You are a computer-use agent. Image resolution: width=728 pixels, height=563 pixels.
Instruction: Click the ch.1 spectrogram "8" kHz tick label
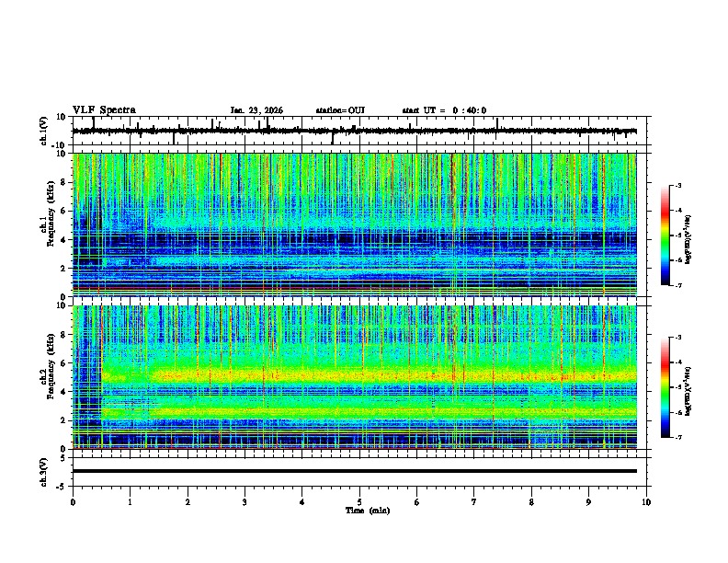pos(63,182)
